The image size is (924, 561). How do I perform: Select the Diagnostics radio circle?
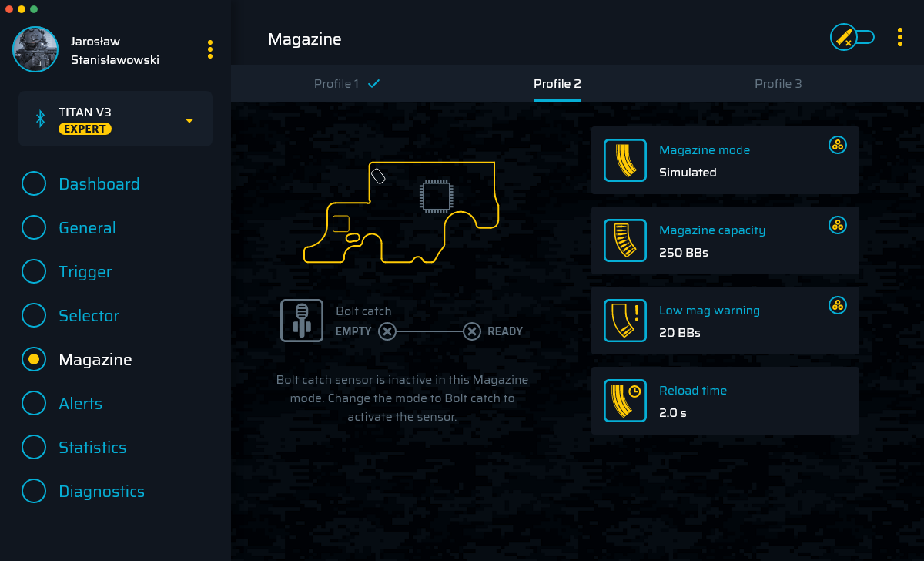pyautogui.click(x=34, y=492)
